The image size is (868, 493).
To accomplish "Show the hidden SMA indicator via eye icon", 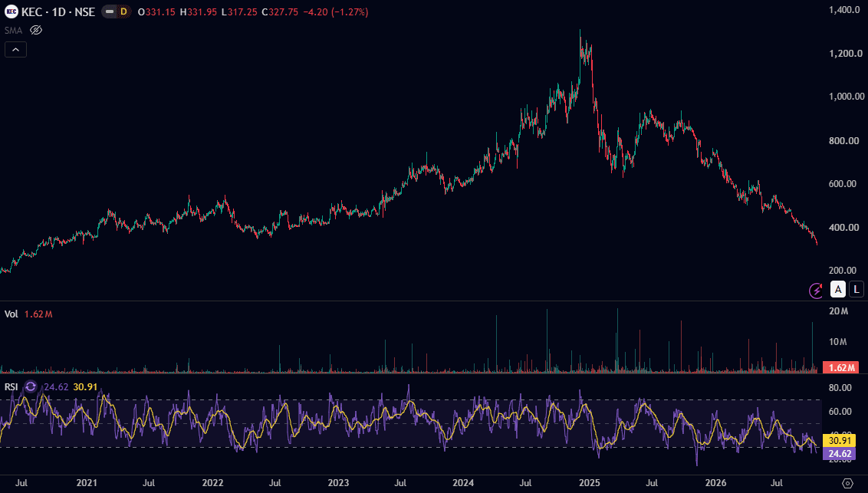I will click(x=36, y=30).
